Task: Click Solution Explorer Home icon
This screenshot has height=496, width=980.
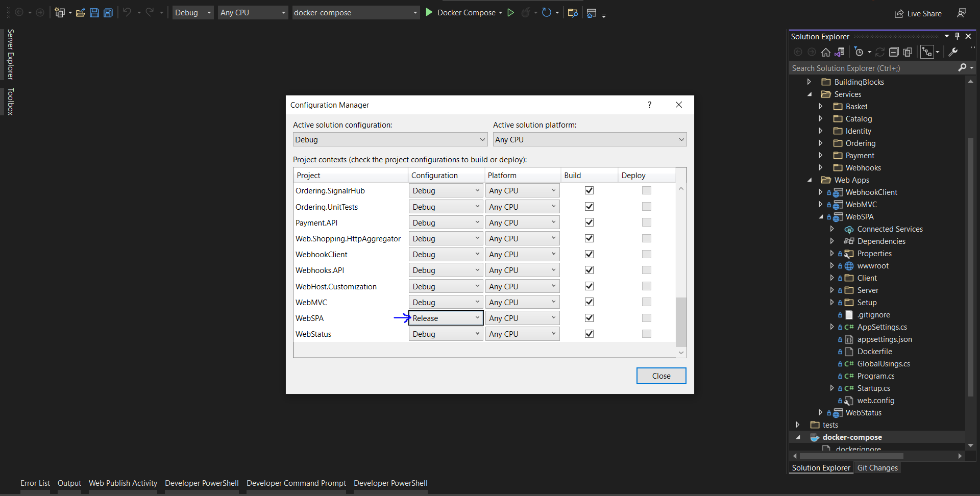Action: tap(825, 52)
